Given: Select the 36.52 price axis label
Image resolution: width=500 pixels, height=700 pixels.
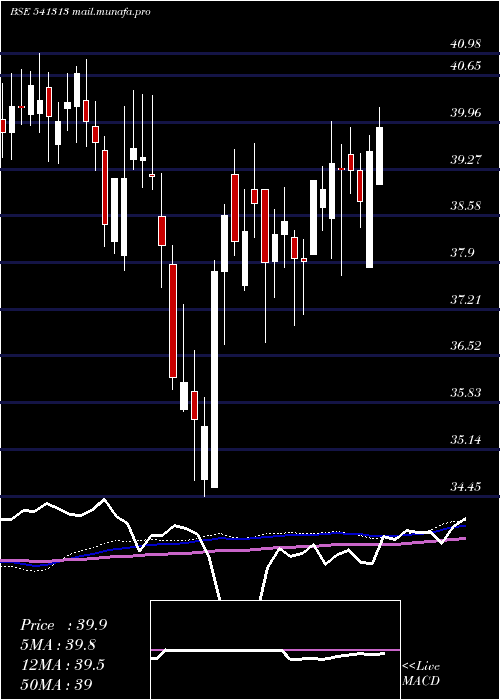Looking at the screenshot, I should [466, 346].
